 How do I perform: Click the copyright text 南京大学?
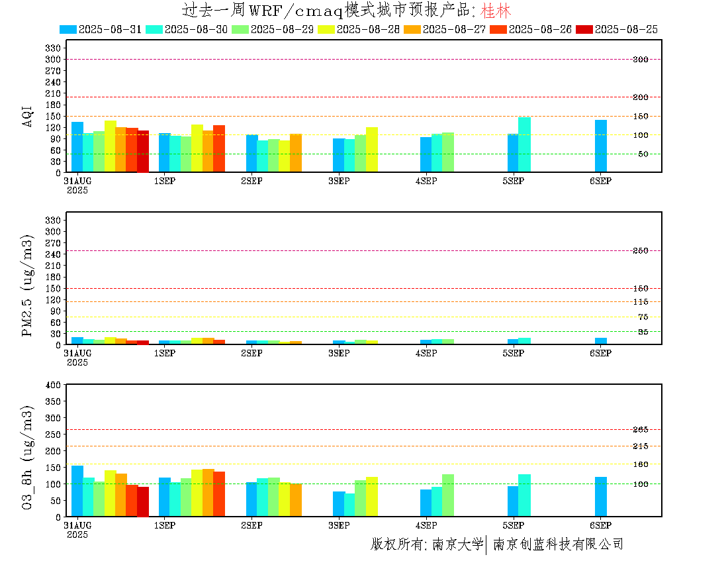pyautogui.click(x=458, y=544)
